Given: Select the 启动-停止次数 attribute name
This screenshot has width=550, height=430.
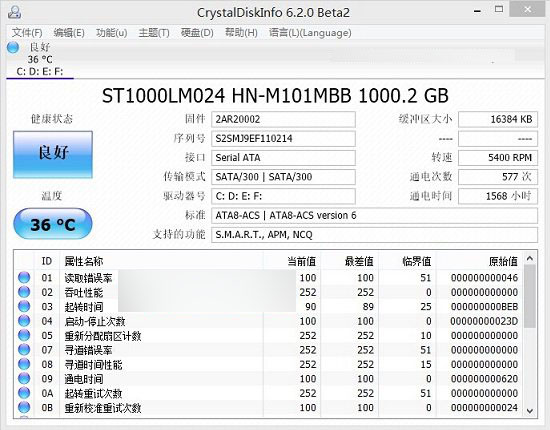Looking at the screenshot, I should [x=95, y=321].
